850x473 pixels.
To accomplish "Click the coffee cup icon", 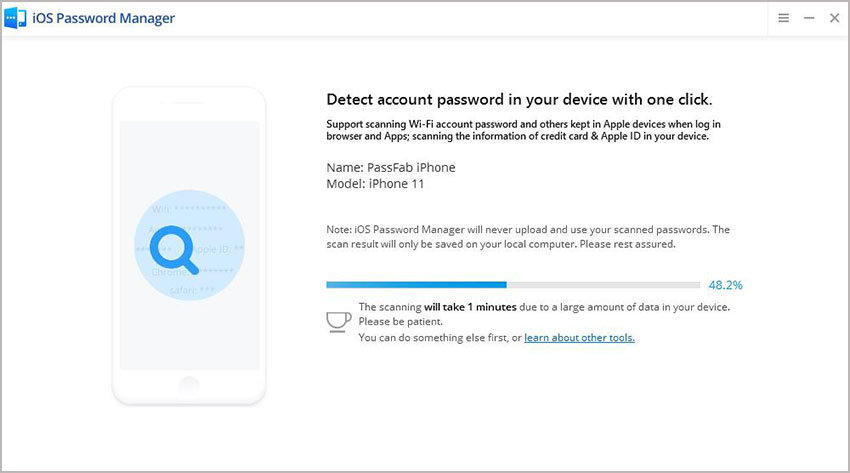I will pyautogui.click(x=339, y=320).
